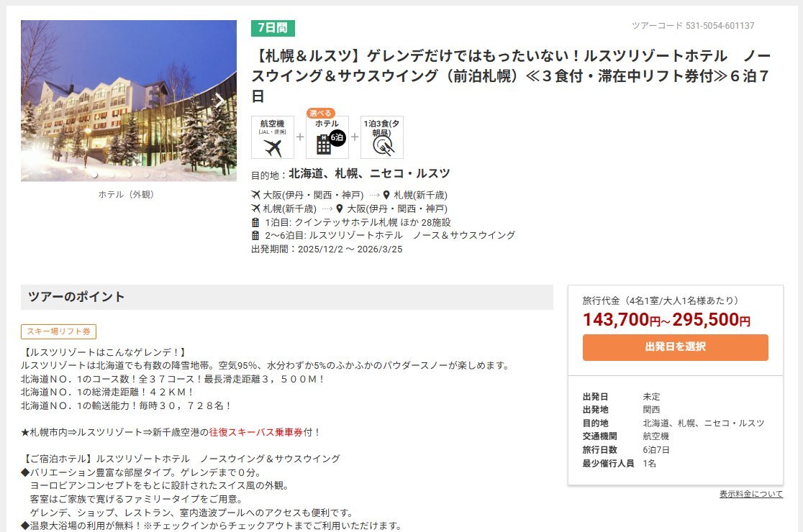Click the 選べる orange badge

[x=321, y=113]
